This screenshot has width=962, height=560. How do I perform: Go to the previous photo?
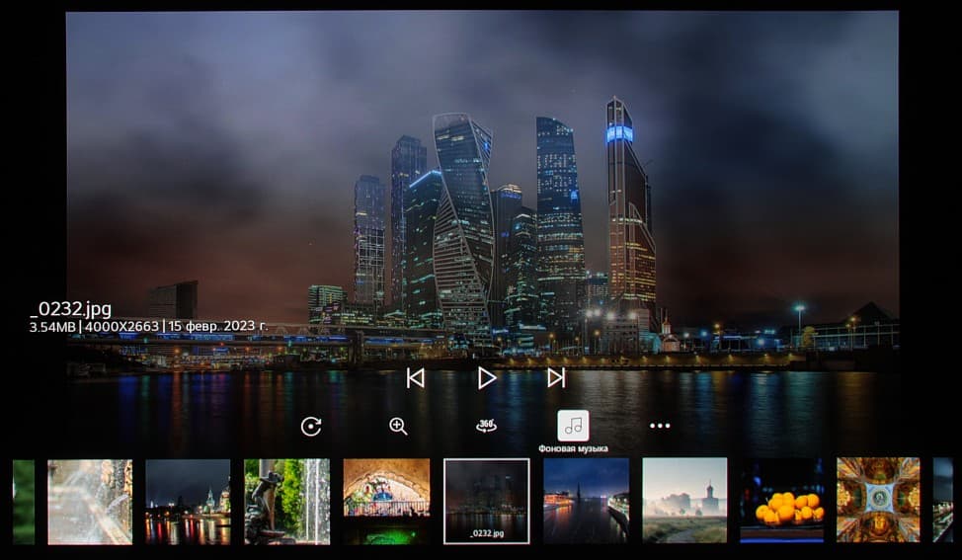[416, 378]
